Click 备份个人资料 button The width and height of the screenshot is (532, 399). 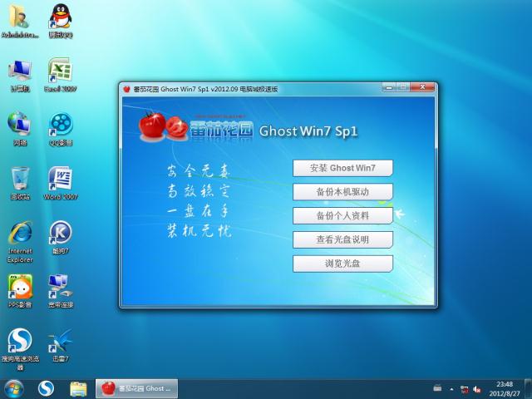coord(342,215)
